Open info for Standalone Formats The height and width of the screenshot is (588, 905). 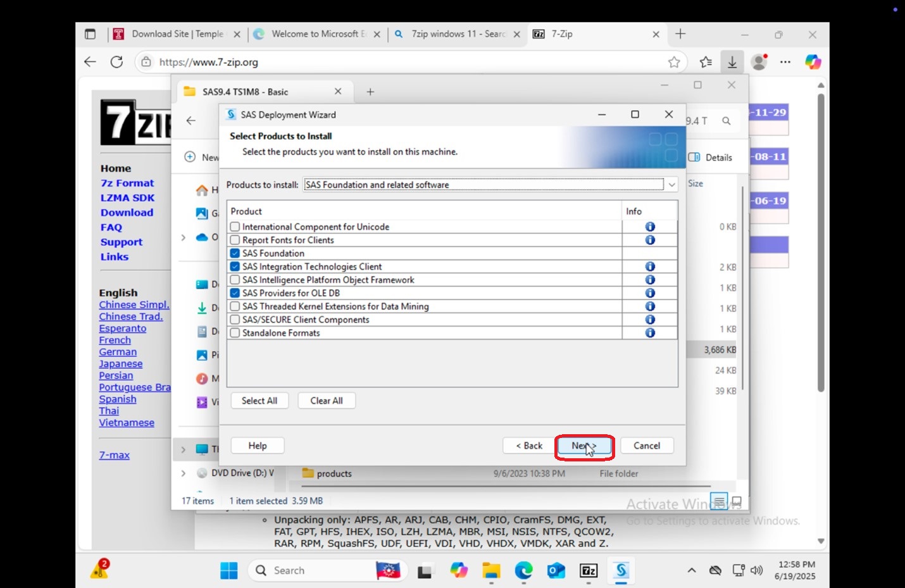coord(650,333)
